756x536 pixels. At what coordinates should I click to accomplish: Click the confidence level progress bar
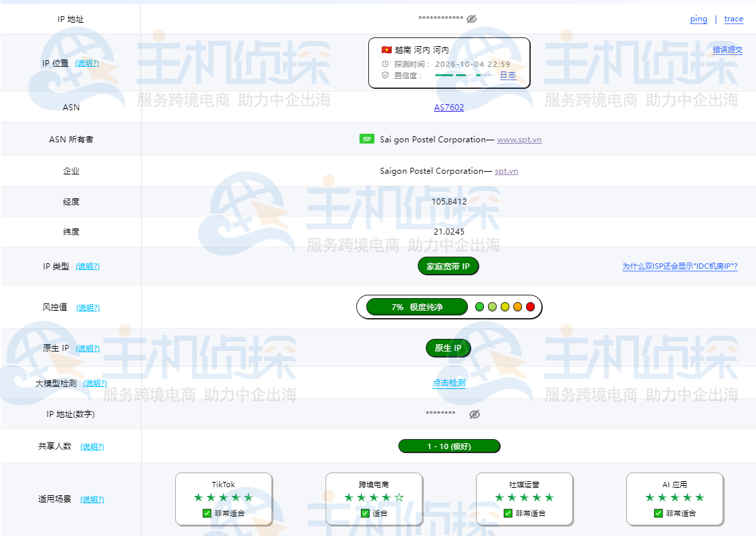click(463, 76)
